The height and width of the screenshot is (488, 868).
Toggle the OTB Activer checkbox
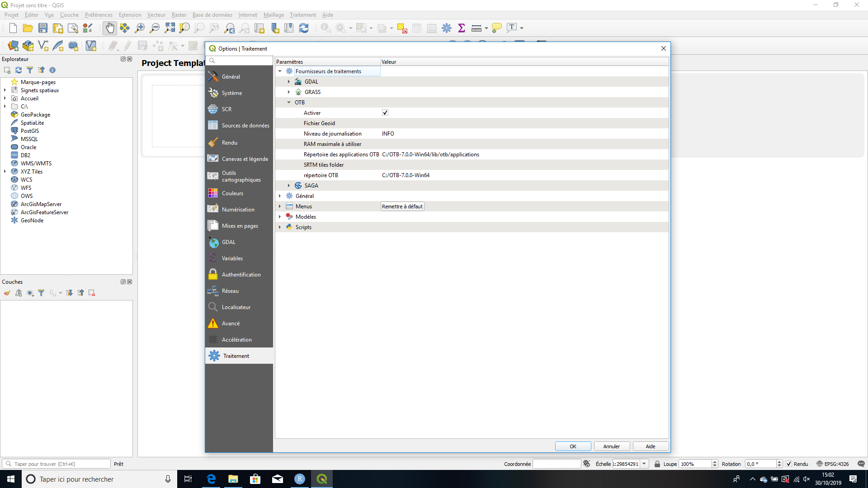click(385, 113)
